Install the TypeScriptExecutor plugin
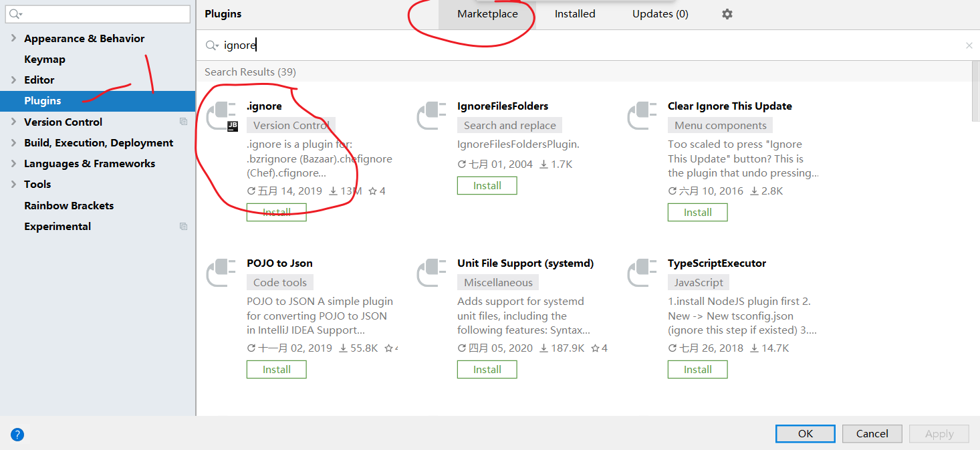Screen dimensions: 980x450 pos(698,370)
